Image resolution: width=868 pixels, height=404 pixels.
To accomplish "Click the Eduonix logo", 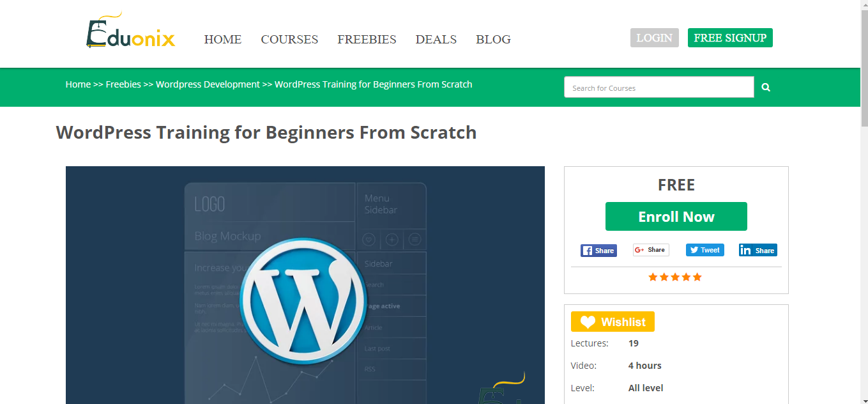I will pyautogui.click(x=130, y=31).
